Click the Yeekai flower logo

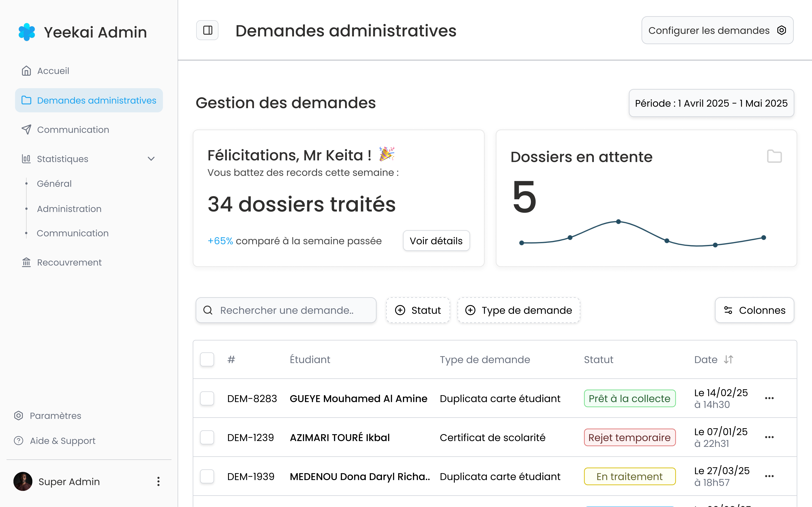click(27, 32)
